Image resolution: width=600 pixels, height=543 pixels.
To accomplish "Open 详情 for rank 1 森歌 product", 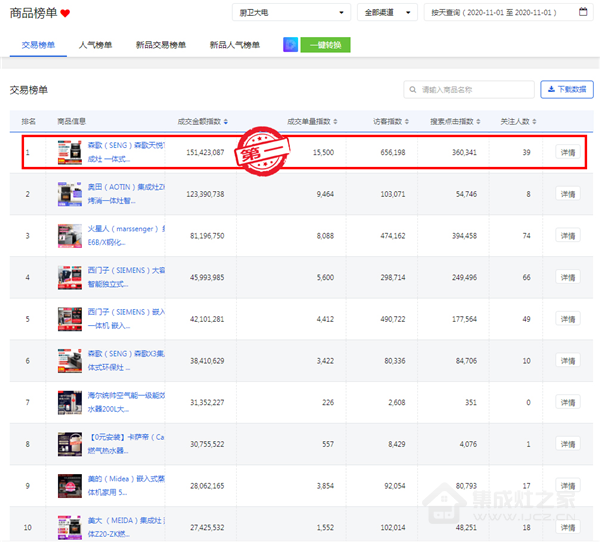I will tap(567, 152).
